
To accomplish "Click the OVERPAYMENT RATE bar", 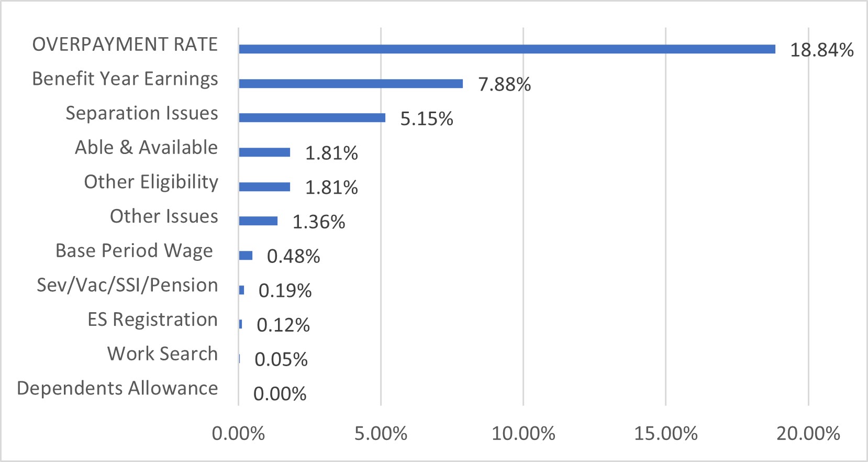I will pos(507,49).
